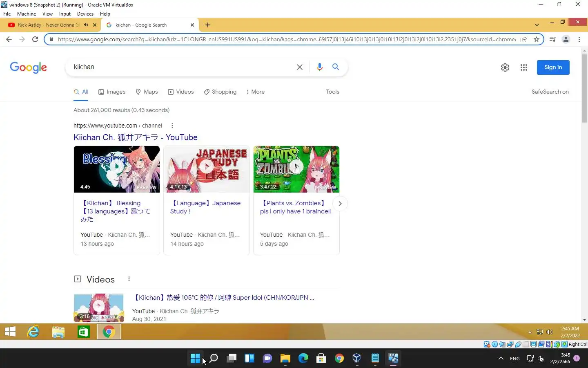Reload the Google search page
The width and height of the screenshot is (588, 368).
click(35, 39)
